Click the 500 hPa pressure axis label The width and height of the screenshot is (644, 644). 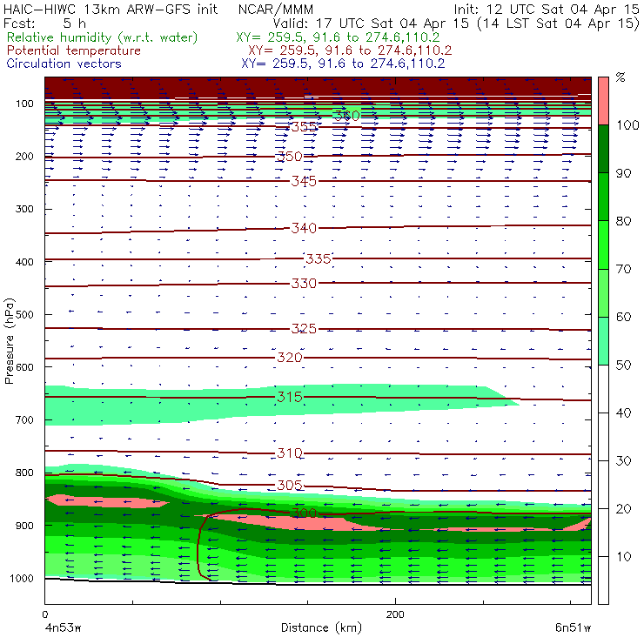pyautogui.click(x=24, y=315)
